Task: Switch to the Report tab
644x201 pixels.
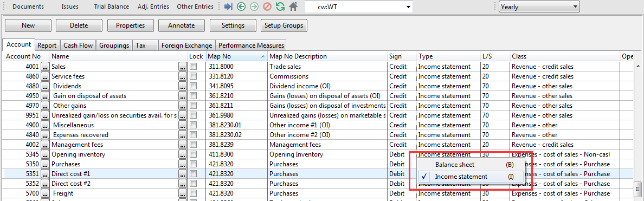Action: point(47,46)
